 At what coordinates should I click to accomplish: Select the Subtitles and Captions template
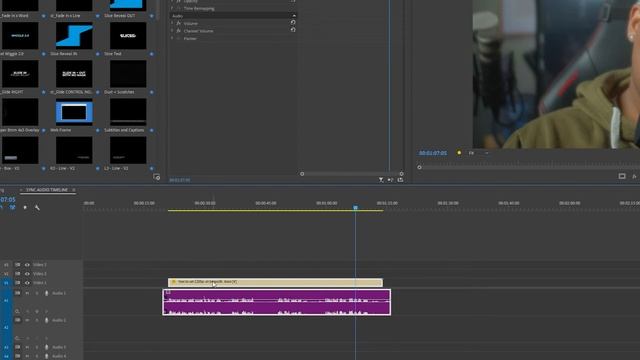point(128,112)
